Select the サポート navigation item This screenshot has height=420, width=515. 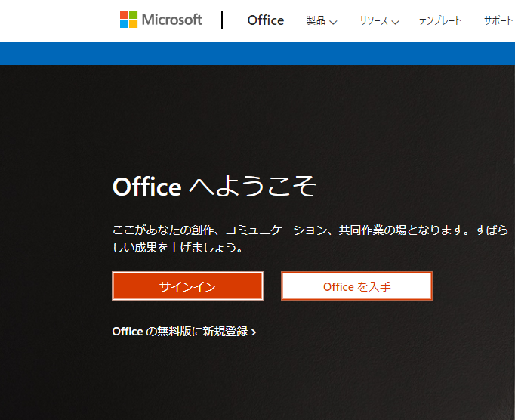tap(498, 21)
